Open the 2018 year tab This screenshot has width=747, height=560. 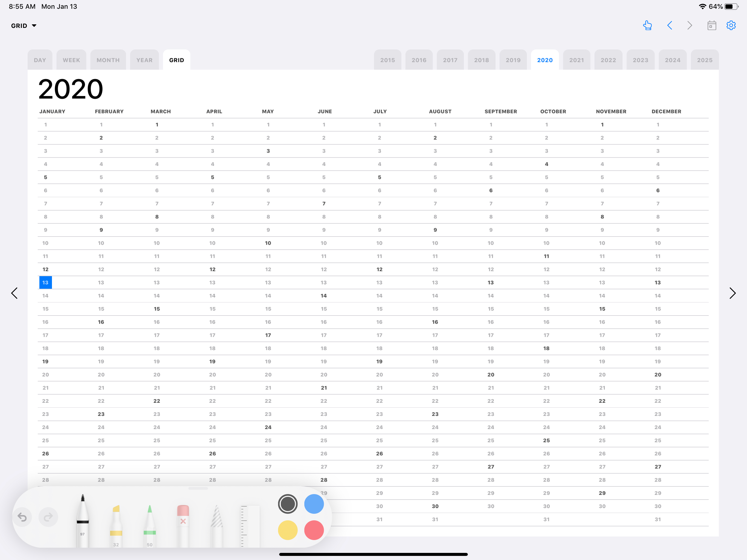pos(481,60)
